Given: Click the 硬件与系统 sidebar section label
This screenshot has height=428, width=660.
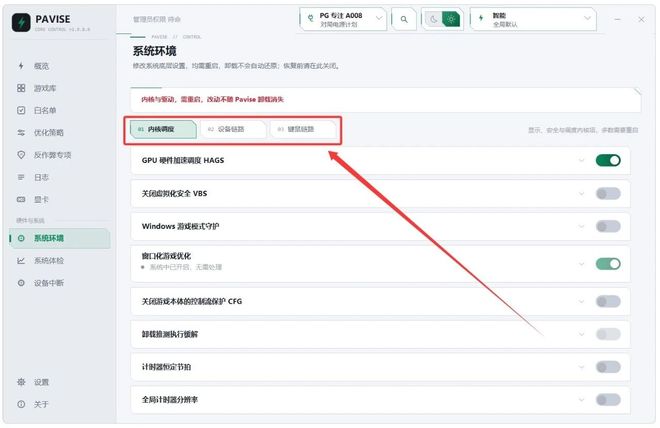Looking at the screenshot, I should (30, 221).
